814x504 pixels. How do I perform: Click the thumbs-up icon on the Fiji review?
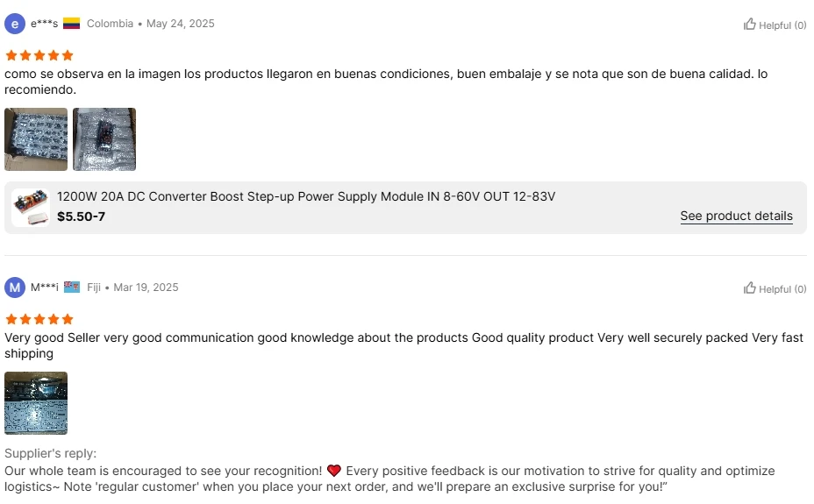749,288
